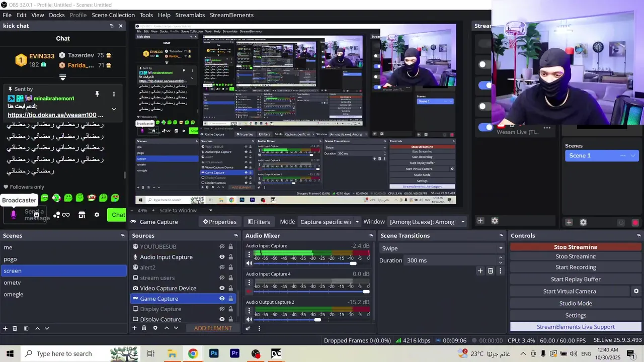
Task: Open the Streamlabs menu
Action: point(190,15)
